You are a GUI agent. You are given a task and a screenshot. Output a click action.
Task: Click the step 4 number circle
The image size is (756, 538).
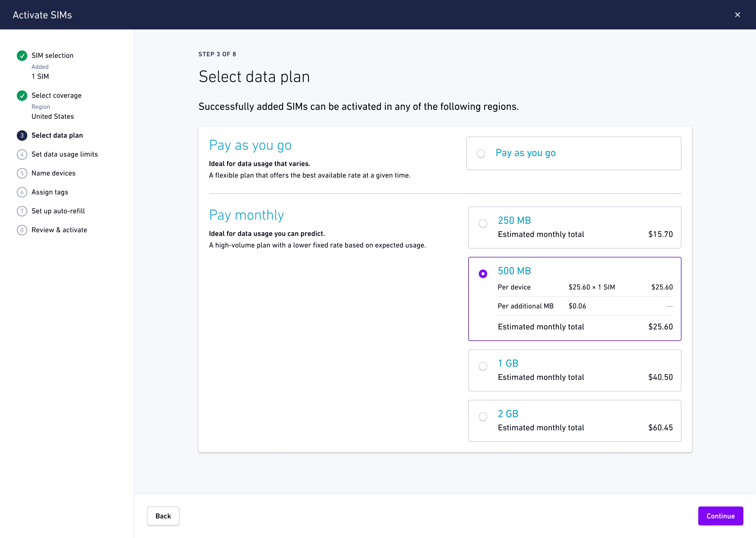click(x=22, y=154)
